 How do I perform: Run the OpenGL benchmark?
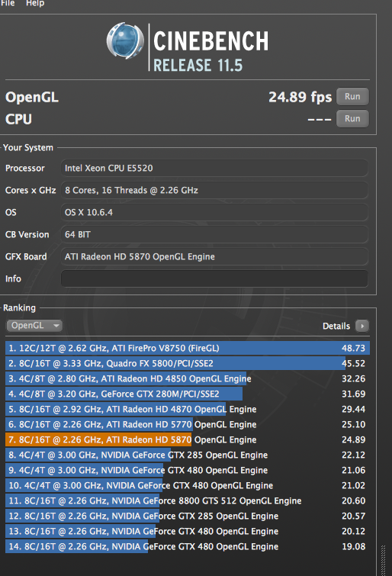(x=352, y=97)
